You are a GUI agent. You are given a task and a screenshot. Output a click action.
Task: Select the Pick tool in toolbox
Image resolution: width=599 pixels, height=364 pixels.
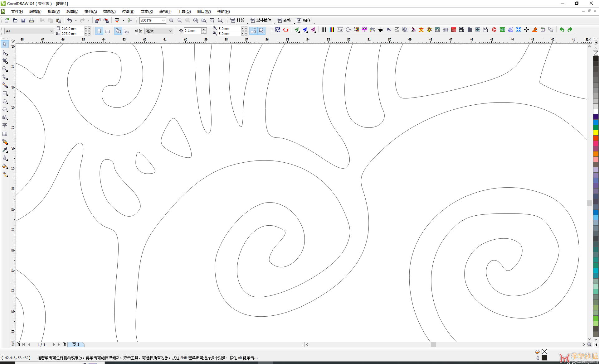5,44
